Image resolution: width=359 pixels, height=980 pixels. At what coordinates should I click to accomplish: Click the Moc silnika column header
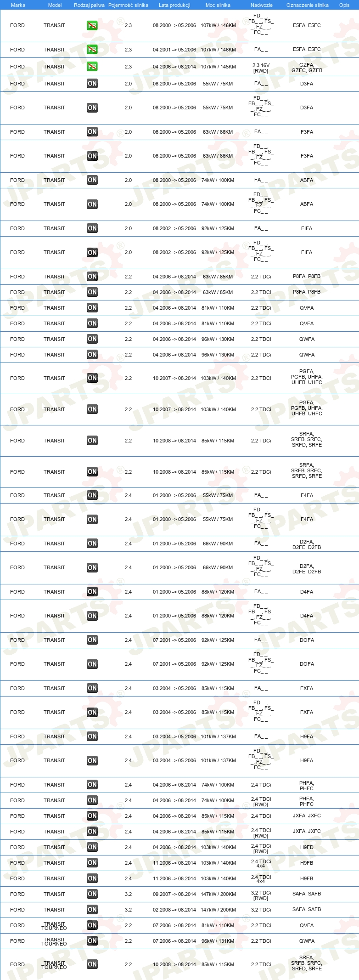pyautogui.click(x=218, y=5)
